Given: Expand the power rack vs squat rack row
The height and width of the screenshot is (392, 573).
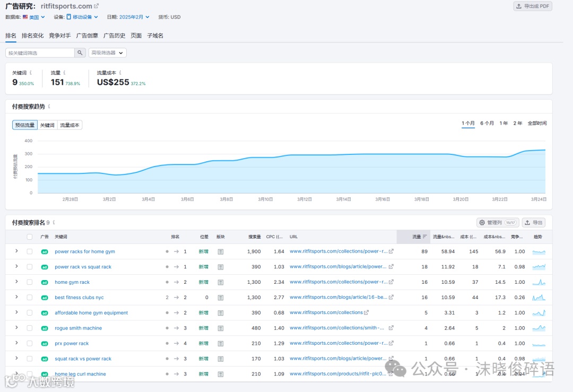Looking at the screenshot, I should [x=16, y=266].
